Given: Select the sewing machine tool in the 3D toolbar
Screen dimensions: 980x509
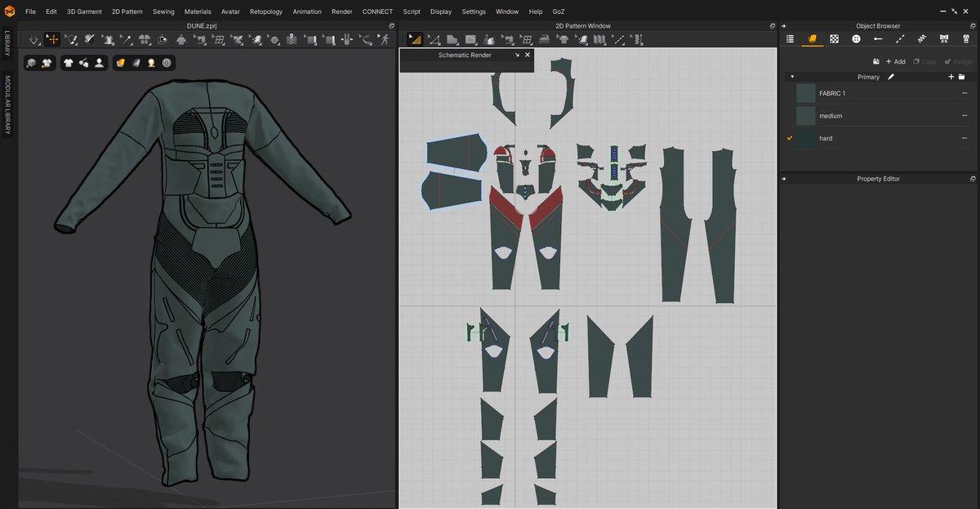Looking at the screenshot, I should (x=200, y=39).
